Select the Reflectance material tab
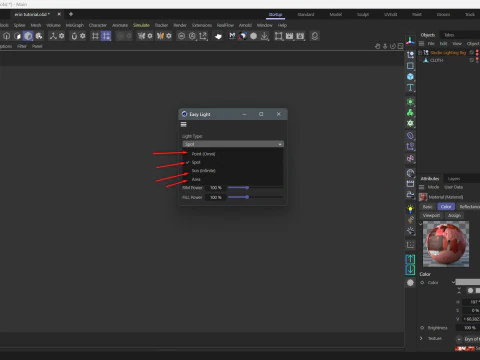The height and width of the screenshot is (360, 480). pyautogui.click(x=469, y=207)
